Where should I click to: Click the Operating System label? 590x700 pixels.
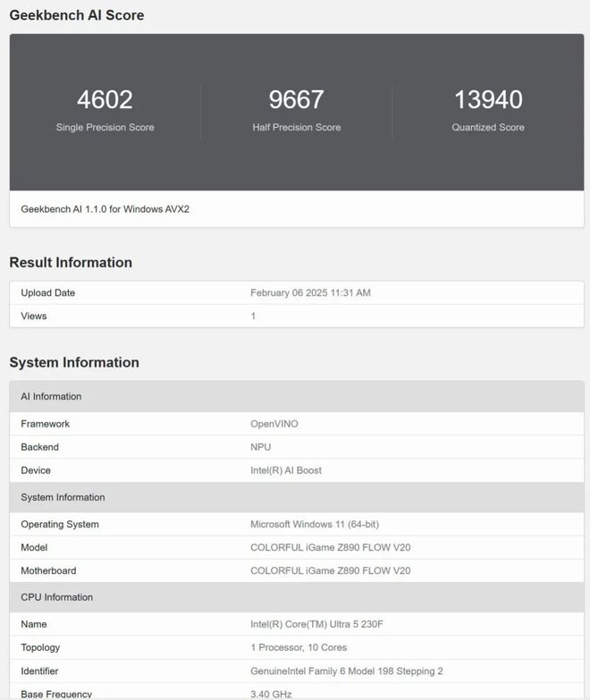pyautogui.click(x=60, y=524)
